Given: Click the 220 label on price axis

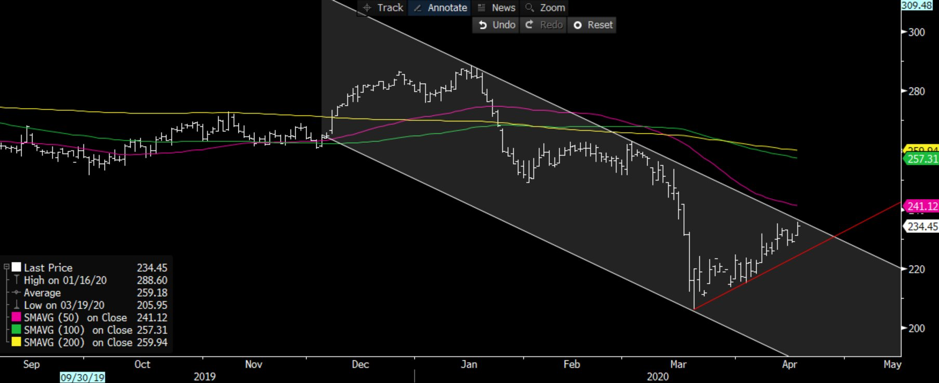Looking at the screenshot, I should (x=917, y=269).
